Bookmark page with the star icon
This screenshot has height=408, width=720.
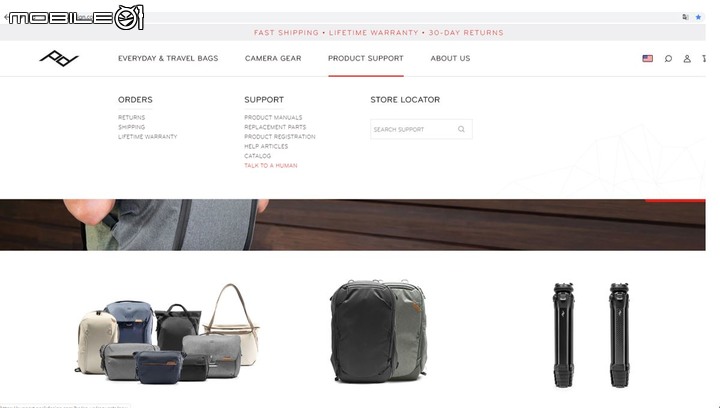click(x=698, y=17)
